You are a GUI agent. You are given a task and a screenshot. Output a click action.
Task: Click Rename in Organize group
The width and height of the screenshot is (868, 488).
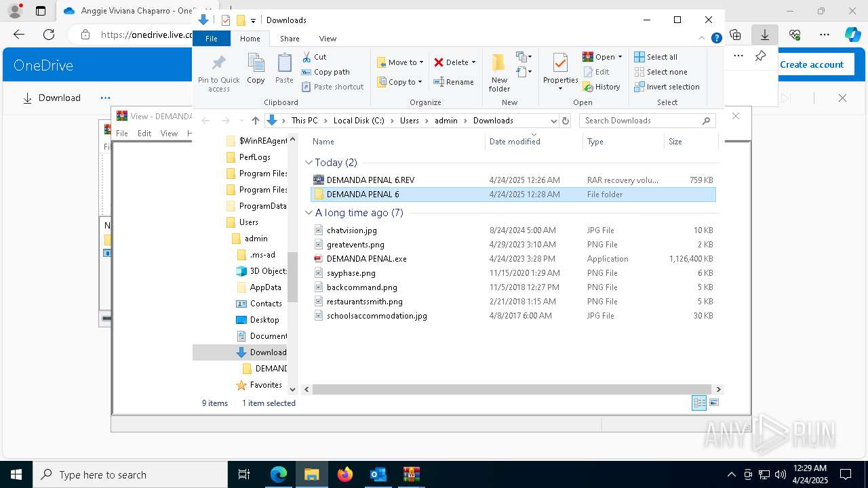tap(454, 82)
